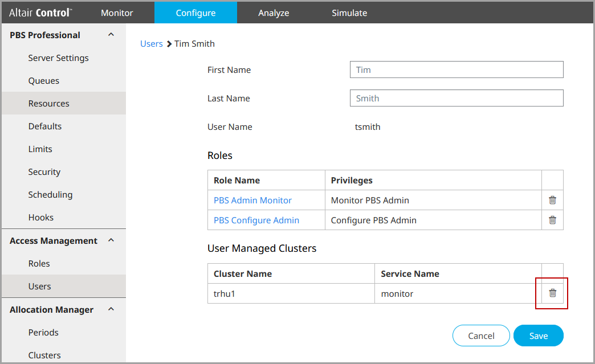Delete the PBS Admin Monitor role

tap(552, 200)
